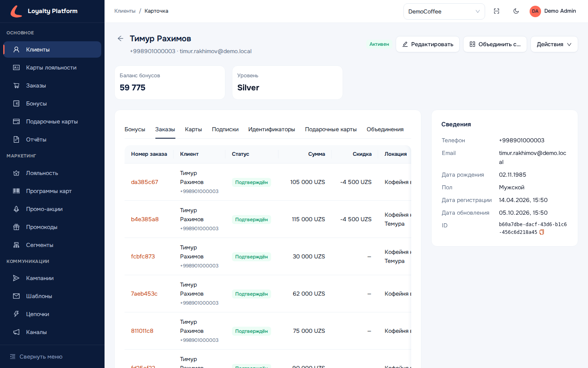Go back using the arrow beside Тимур Рахимов
Image resolution: width=588 pixels, height=368 pixels.
coord(120,38)
